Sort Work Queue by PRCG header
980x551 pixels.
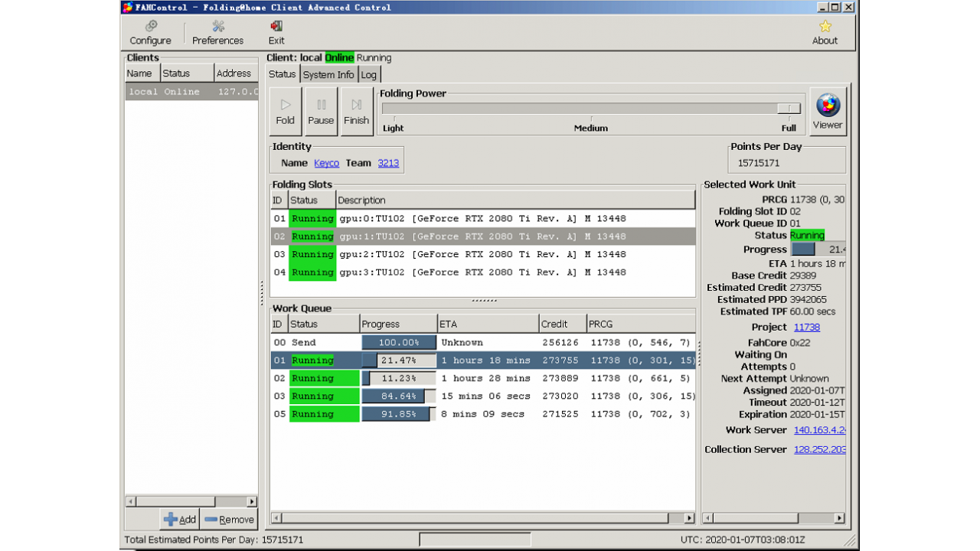pyautogui.click(x=641, y=324)
